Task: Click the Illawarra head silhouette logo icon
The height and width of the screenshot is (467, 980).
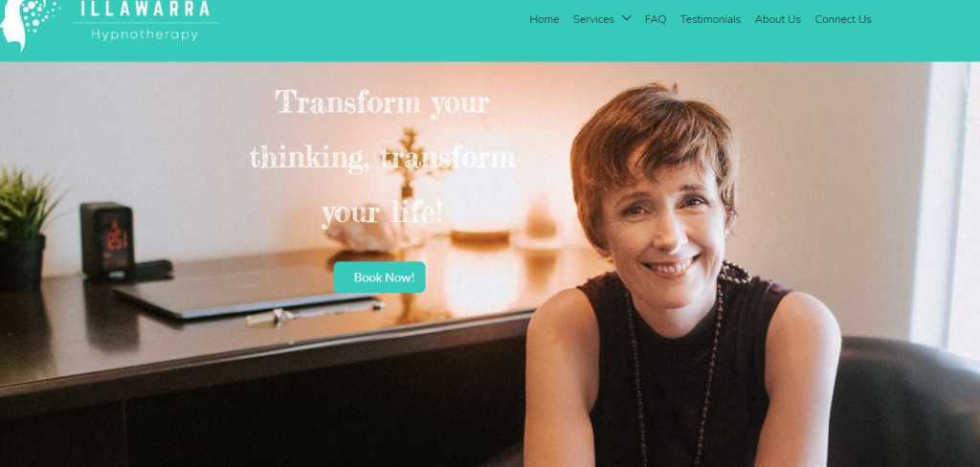Action: coord(28,24)
